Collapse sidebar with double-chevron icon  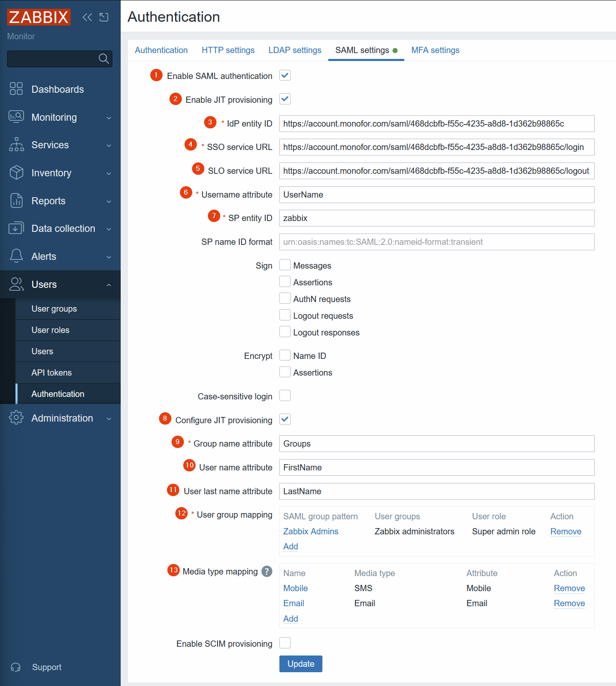pyautogui.click(x=87, y=17)
